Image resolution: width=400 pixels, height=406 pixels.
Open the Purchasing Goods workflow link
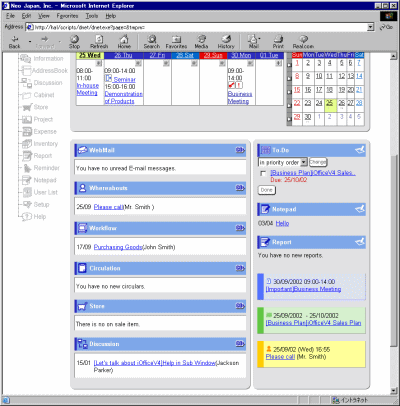(118, 247)
